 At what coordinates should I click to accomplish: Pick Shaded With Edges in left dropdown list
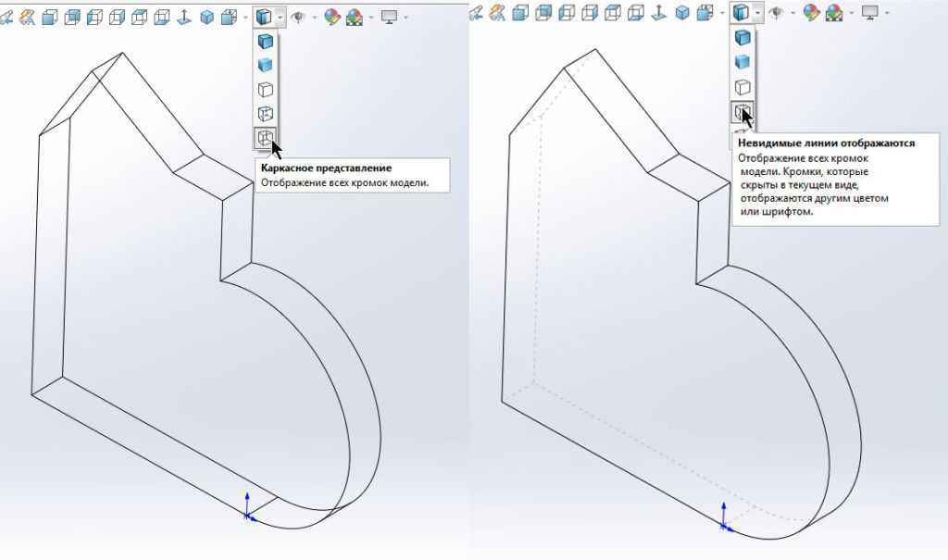(x=265, y=41)
